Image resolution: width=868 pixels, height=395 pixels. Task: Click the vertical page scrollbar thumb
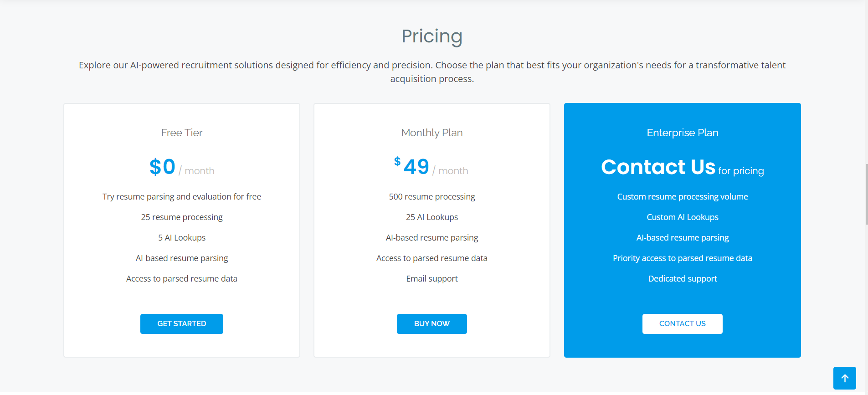tap(866, 194)
